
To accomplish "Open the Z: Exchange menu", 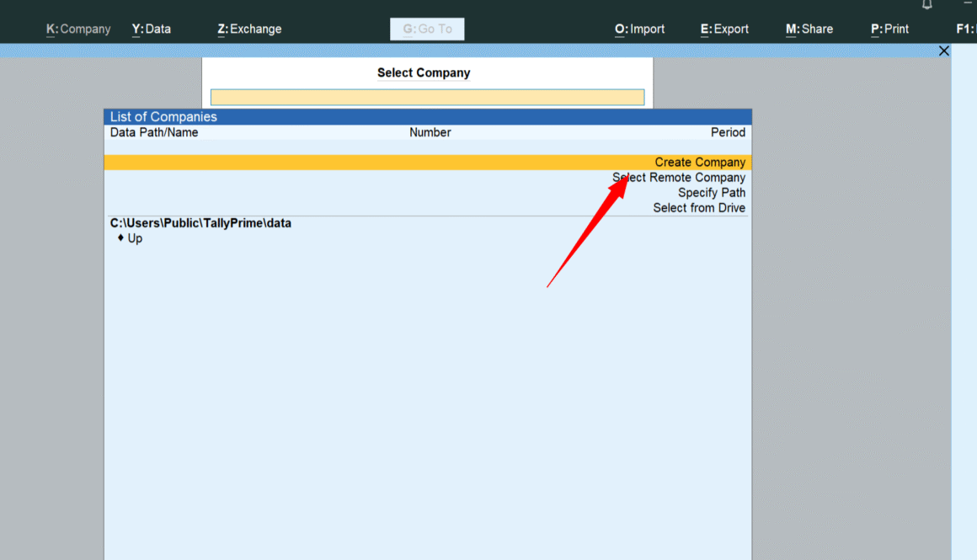I will click(249, 29).
